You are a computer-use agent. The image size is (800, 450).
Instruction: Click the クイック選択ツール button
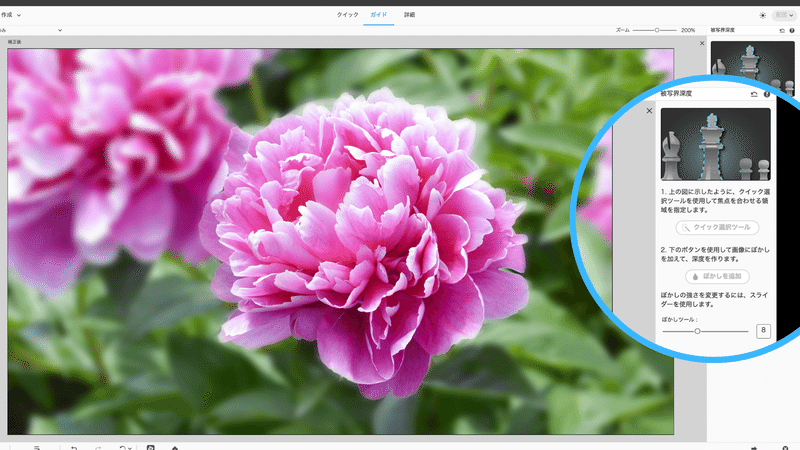717,228
